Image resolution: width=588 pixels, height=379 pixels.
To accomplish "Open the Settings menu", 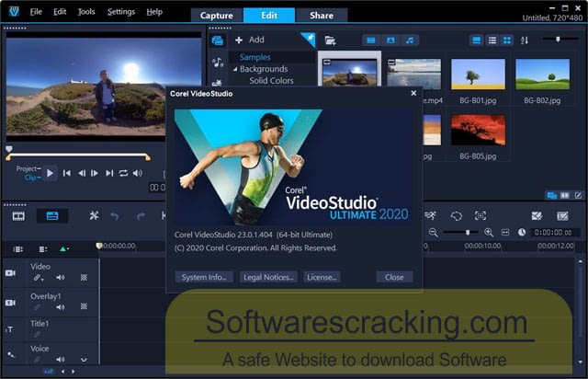I will tap(121, 12).
